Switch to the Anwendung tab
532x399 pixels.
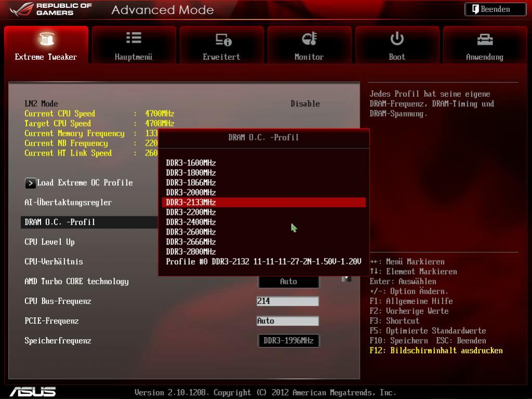tap(485, 44)
